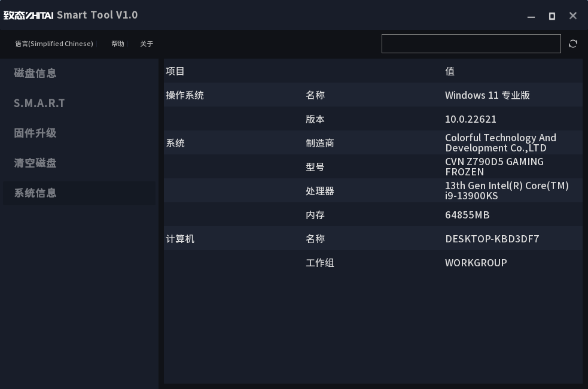Click the ZHITAI logo in the title bar
588x389 pixels.
point(28,16)
